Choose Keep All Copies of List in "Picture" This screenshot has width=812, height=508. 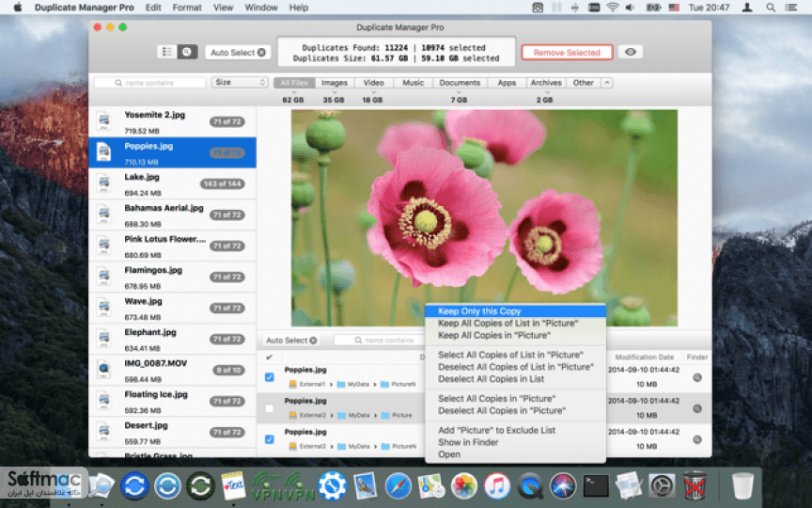515,323
